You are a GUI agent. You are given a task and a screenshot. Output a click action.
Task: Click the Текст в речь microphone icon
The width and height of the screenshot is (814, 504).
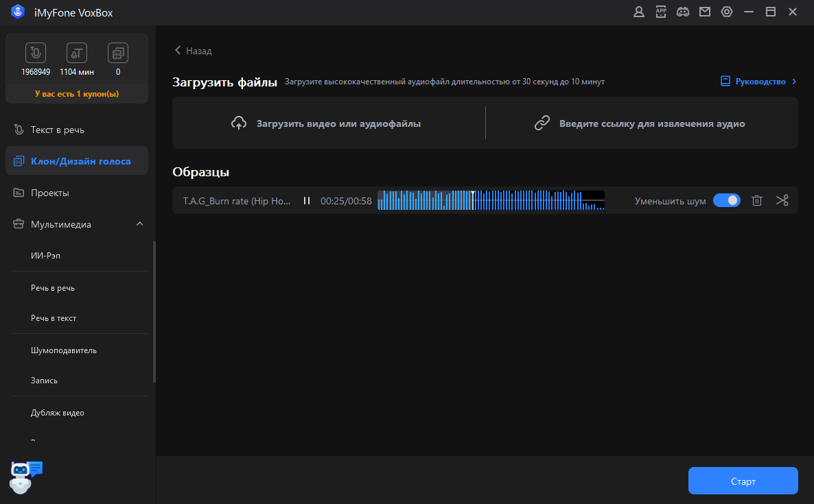(x=19, y=130)
